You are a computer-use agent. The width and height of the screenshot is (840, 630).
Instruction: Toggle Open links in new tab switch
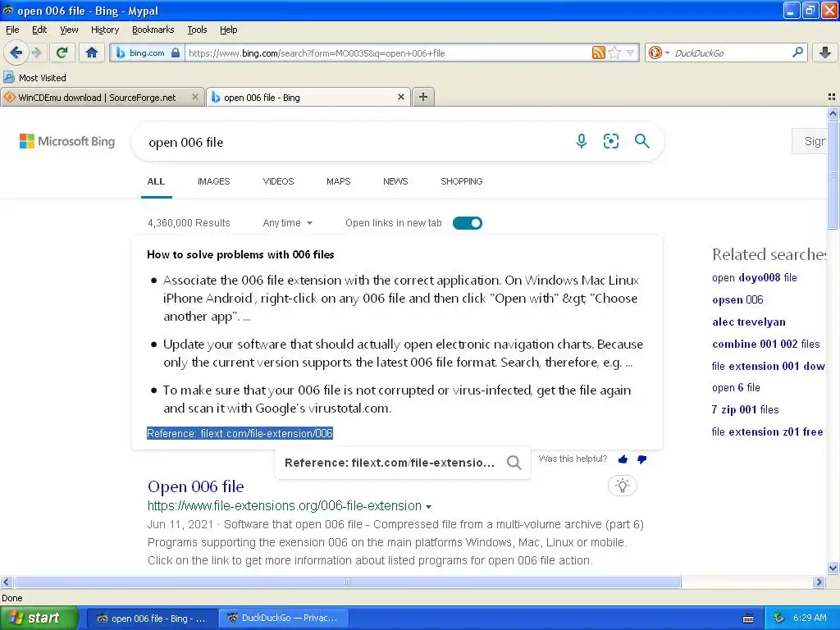tap(467, 223)
